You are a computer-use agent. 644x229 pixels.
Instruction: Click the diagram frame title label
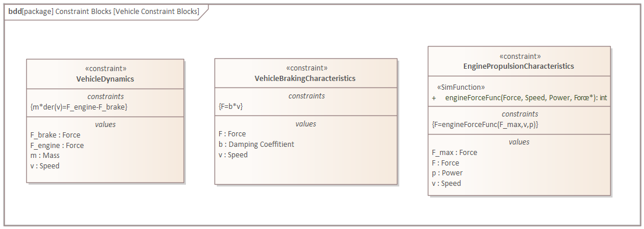coord(104,12)
